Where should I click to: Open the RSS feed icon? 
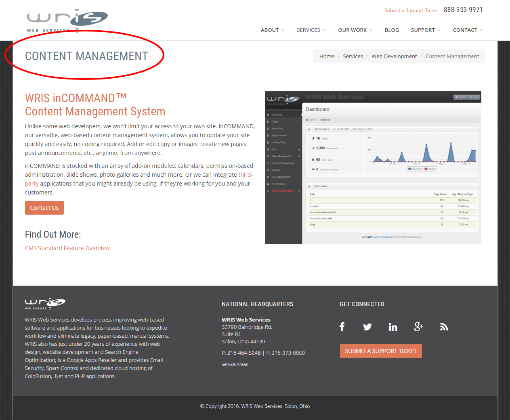click(x=444, y=327)
